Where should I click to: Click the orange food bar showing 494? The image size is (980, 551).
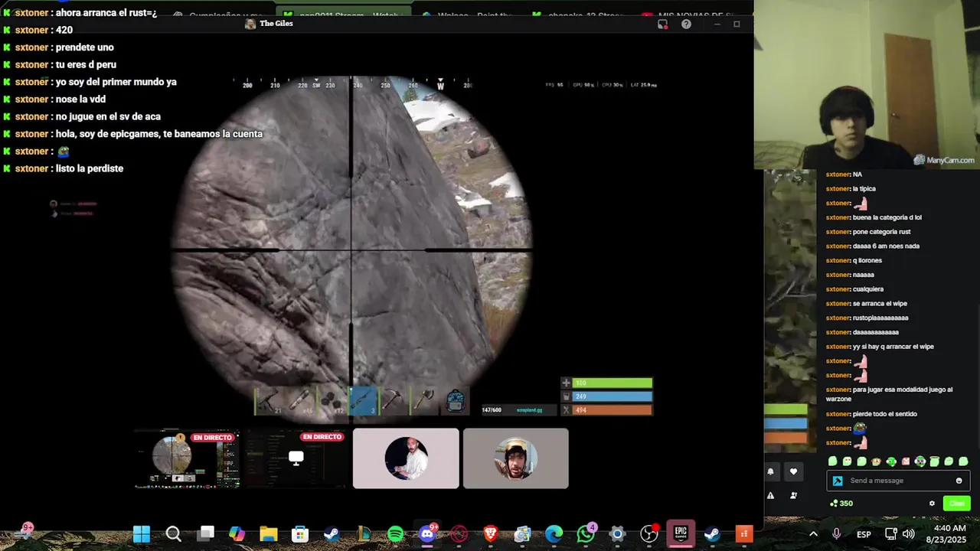click(x=612, y=410)
